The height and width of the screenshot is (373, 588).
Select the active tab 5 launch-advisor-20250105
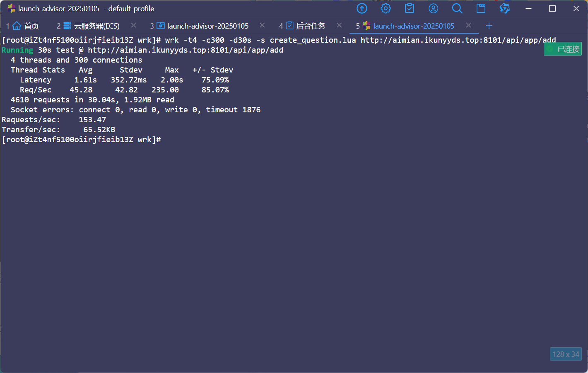(x=409, y=26)
